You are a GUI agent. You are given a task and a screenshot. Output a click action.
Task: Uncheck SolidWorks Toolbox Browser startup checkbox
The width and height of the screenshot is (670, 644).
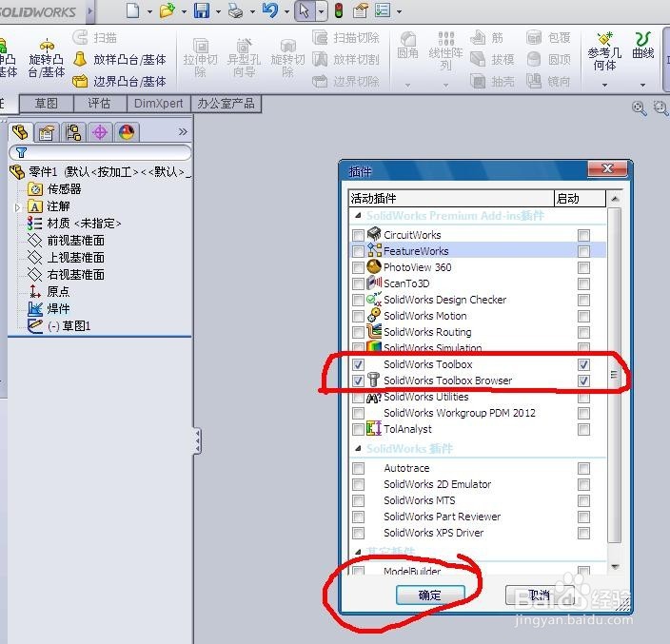tap(583, 381)
